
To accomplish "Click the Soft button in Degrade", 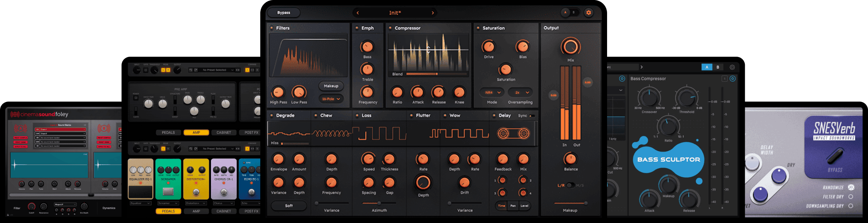I will tap(289, 206).
